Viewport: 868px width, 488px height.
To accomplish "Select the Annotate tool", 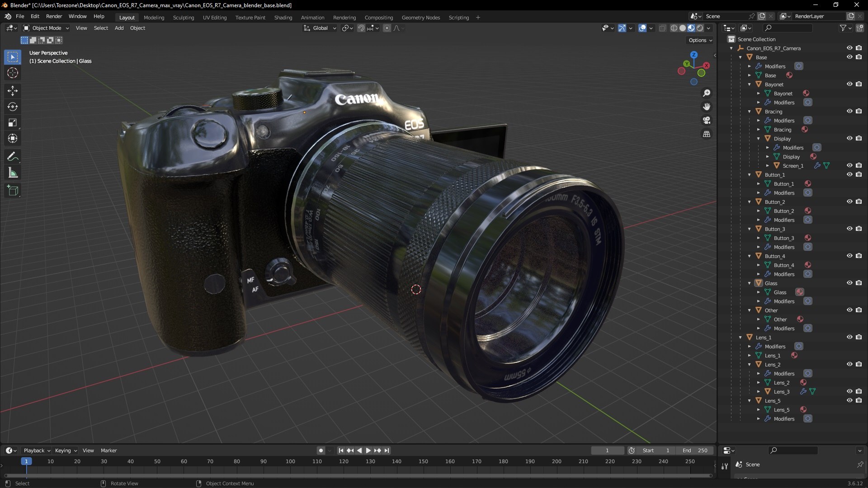I will (13, 156).
